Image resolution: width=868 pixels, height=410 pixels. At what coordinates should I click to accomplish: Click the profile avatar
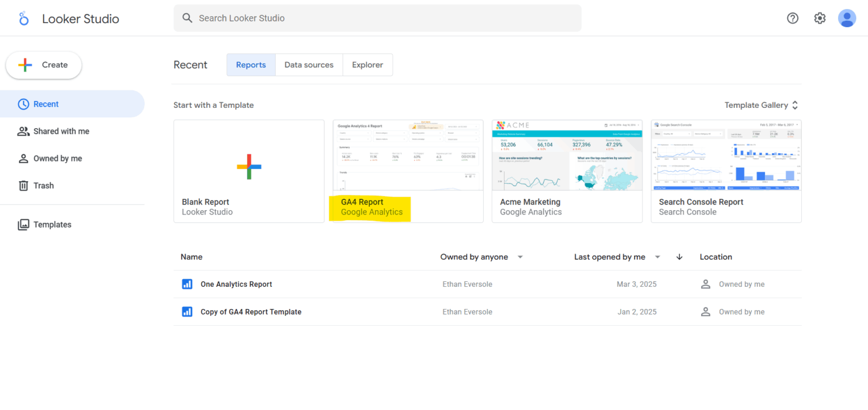(x=847, y=18)
